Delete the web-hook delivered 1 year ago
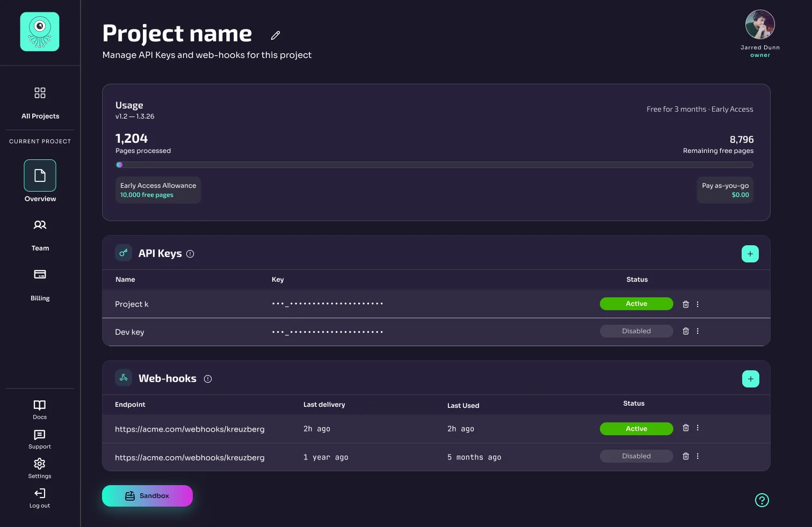The image size is (812, 527). [686, 456]
